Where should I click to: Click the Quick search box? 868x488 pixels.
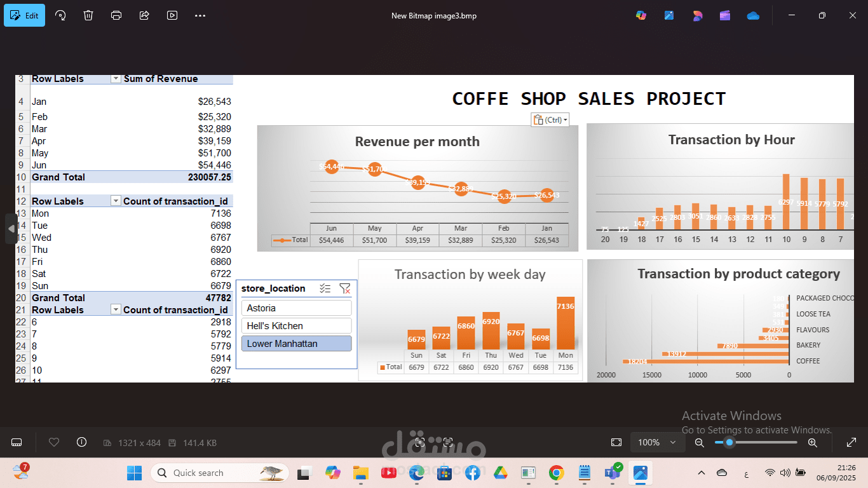click(220, 473)
